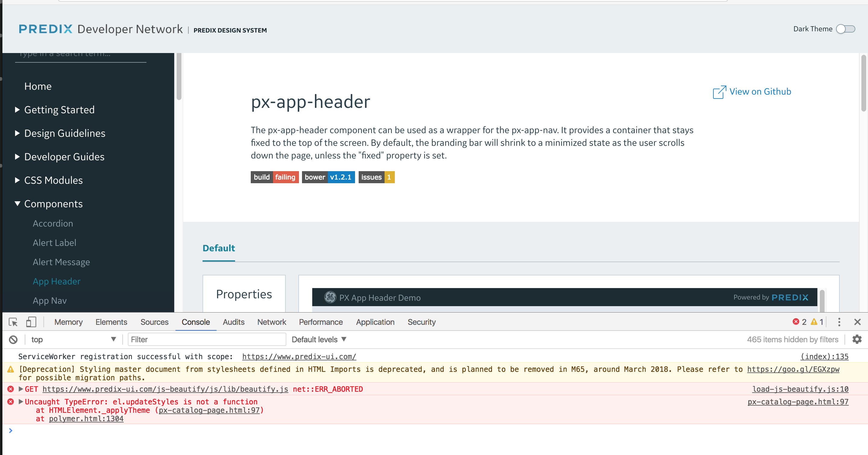
Task: Expand the Uncaught TypeError entry
Action: [x=21, y=401]
